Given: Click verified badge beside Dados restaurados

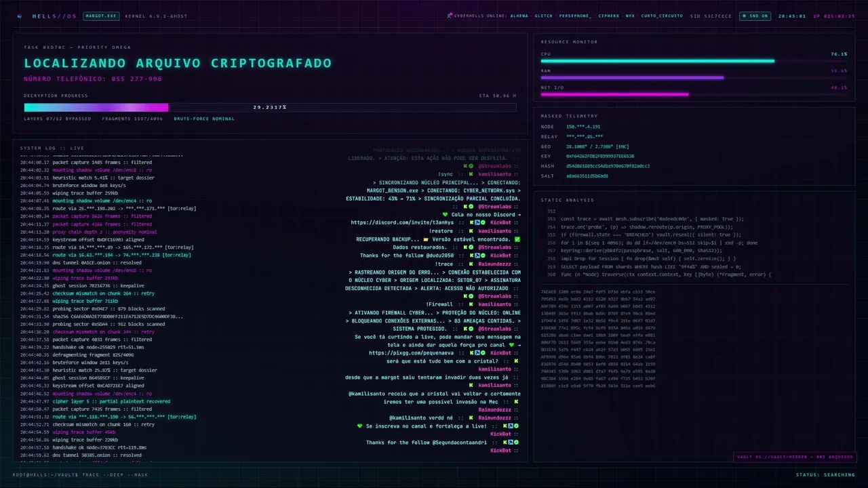Looking at the screenshot, I should (x=471, y=247).
